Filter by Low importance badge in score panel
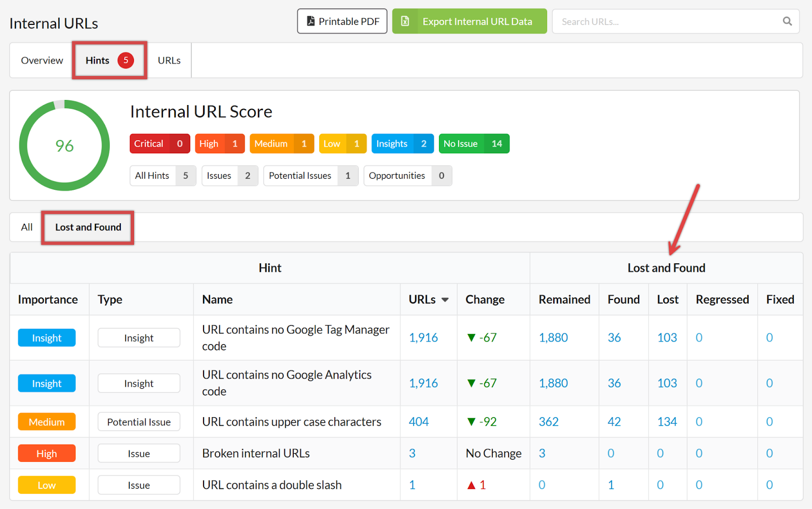812x509 pixels. (x=343, y=144)
